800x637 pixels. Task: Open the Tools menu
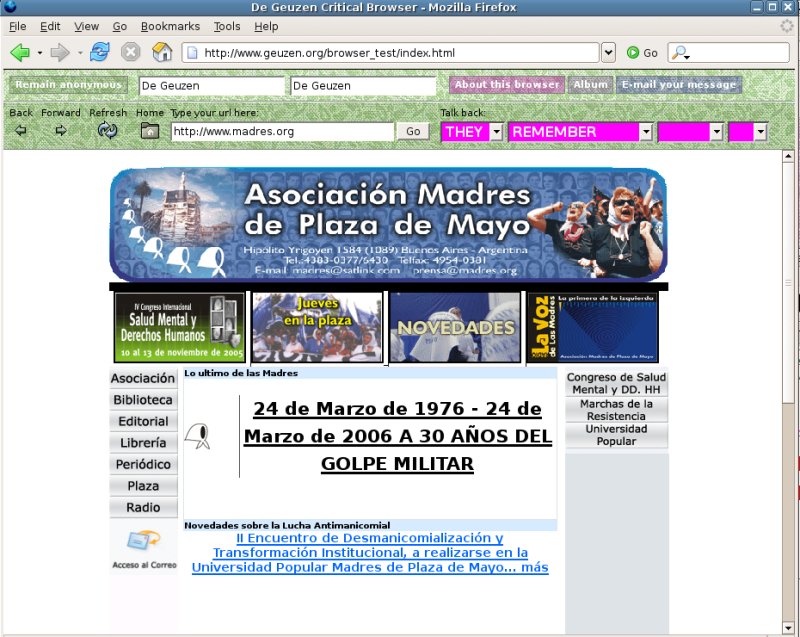coord(227,26)
